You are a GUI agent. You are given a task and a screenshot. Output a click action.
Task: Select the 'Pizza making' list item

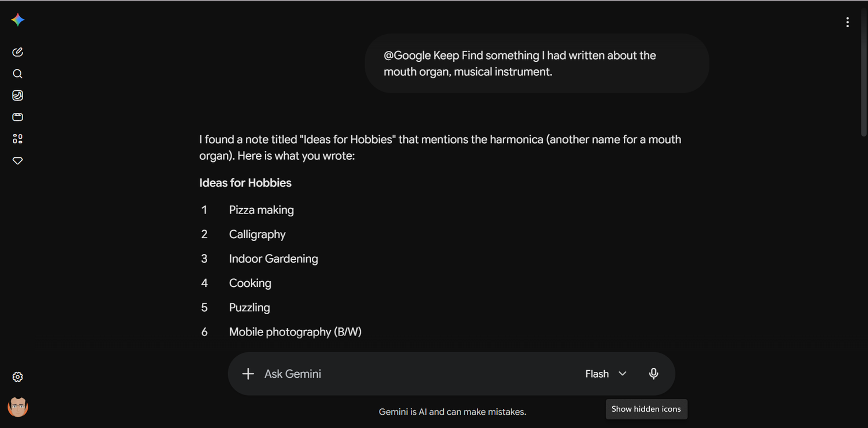[262, 210]
